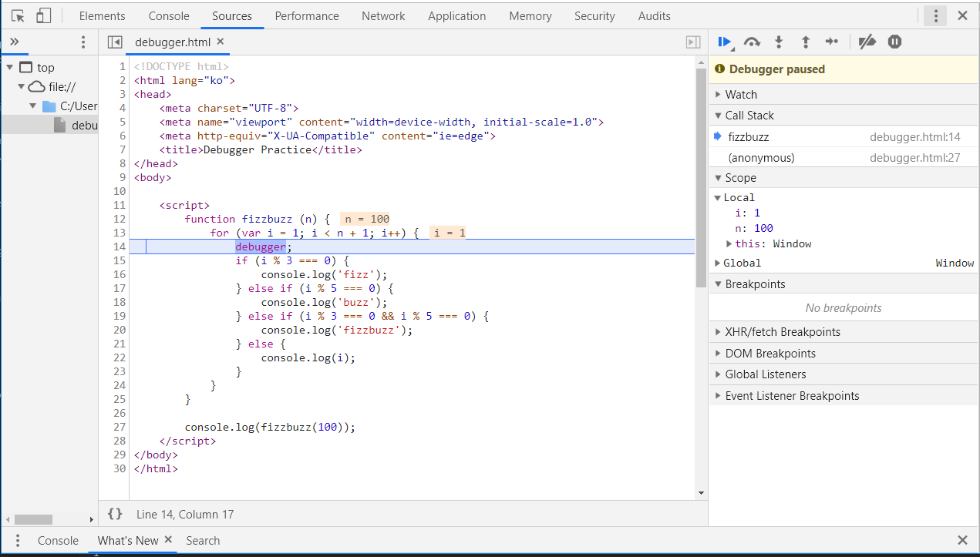Hide the navigator sidebar

(x=115, y=42)
